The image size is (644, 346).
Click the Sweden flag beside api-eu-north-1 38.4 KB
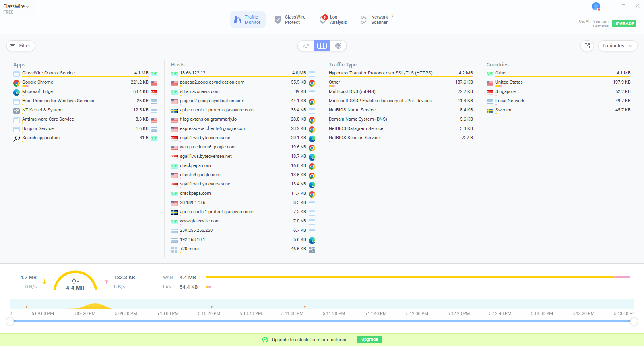pyautogui.click(x=174, y=111)
